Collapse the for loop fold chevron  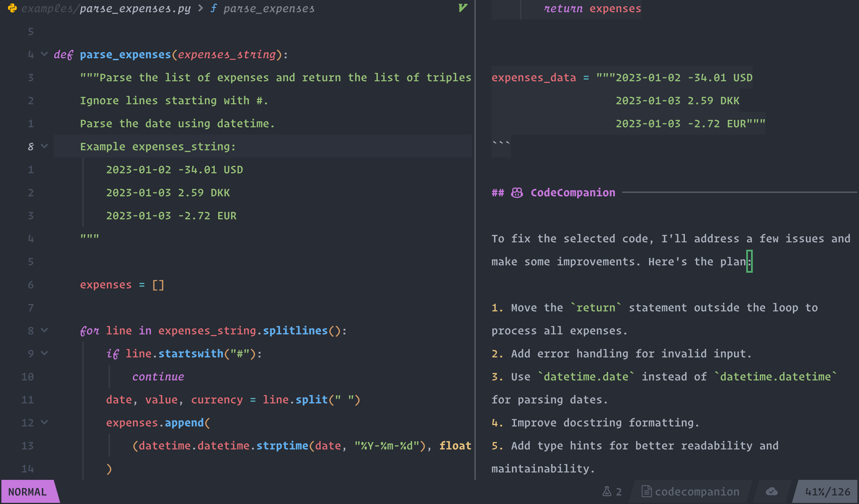[44, 330]
